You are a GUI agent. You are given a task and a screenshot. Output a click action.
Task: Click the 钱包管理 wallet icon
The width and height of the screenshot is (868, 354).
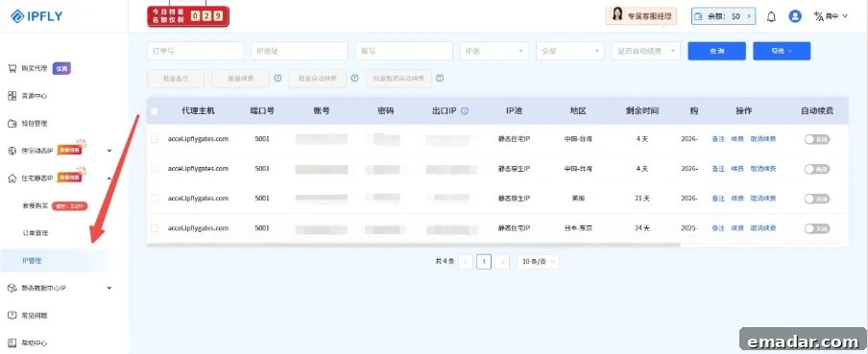[12, 124]
